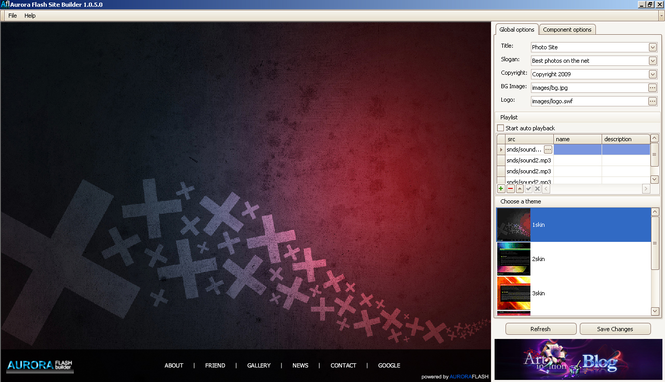Image resolution: width=665 pixels, height=382 pixels.
Task: Cancel playlist edit with X icon
Action: pyautogui.click(x=537, y=189)
